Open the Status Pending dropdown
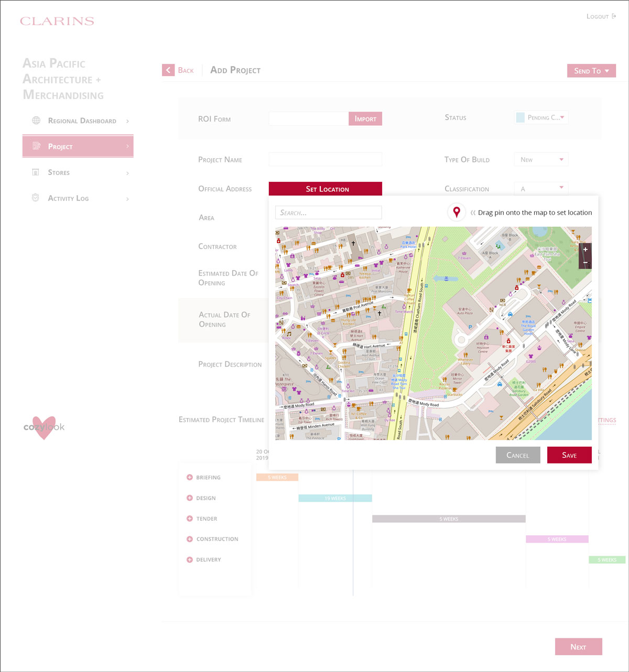629x672 pixels. pos(541,117)
